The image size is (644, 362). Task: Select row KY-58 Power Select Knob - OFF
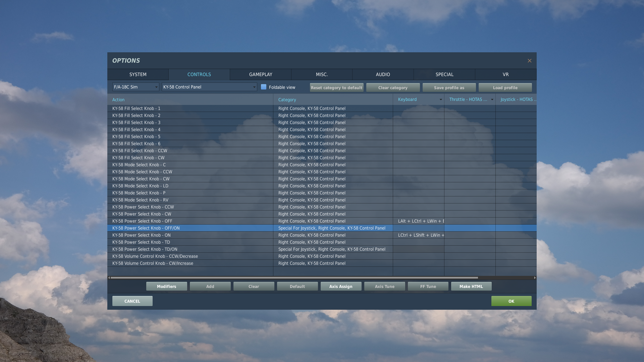point(322,221)
